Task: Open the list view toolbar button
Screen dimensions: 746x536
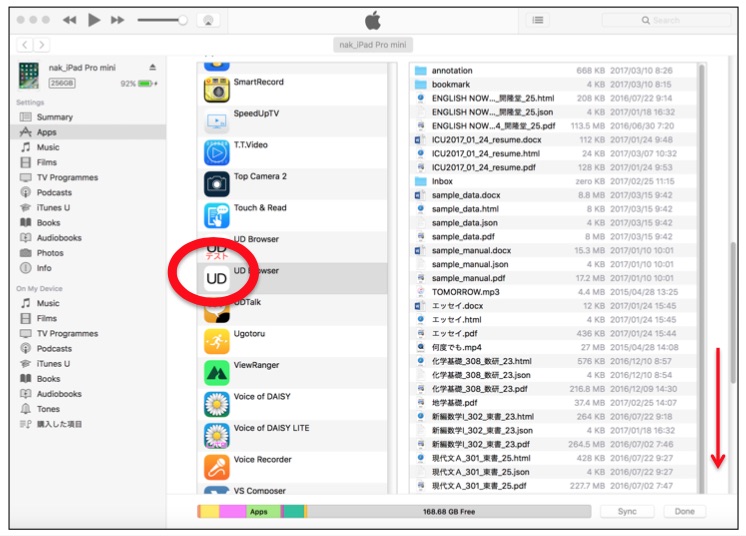Action: pyautogui.click(x=538, y=20)
